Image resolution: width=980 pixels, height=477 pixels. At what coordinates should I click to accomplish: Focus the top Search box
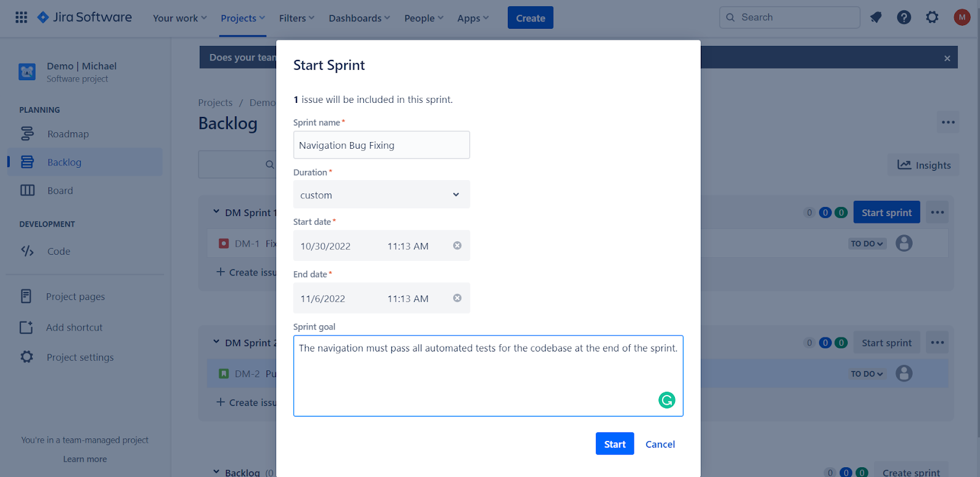796,18
